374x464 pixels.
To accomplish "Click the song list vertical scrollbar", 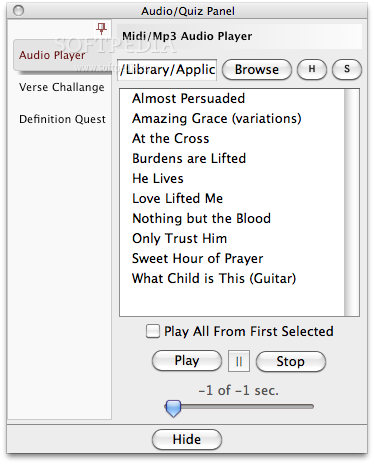I will coord(352,202).
